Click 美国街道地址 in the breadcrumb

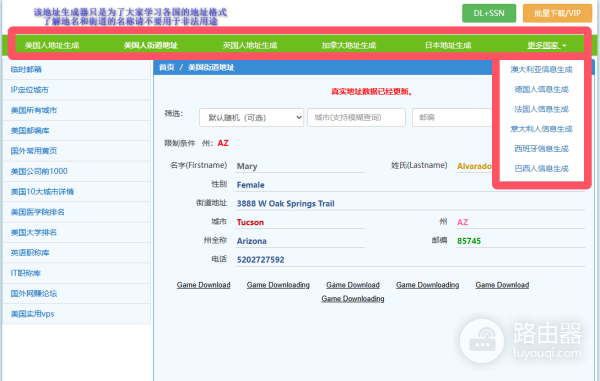pos(211,67)
